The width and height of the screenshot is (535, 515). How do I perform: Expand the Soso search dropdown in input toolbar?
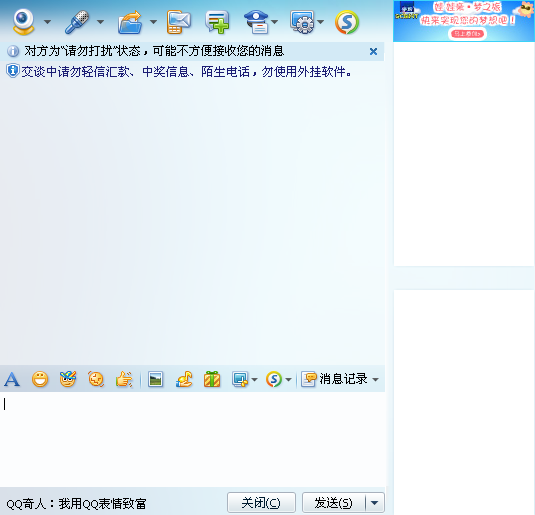point(288,380)
